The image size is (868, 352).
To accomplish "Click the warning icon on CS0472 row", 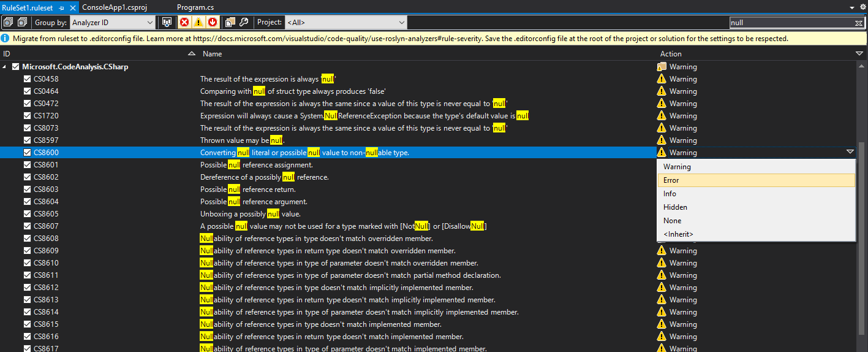I will [x=662, y=103].
